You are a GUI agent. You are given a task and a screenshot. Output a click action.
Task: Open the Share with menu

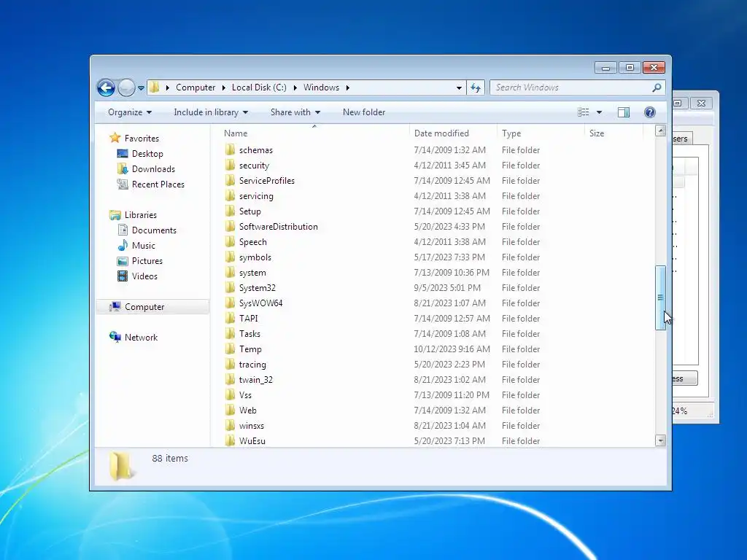point(295,112)
